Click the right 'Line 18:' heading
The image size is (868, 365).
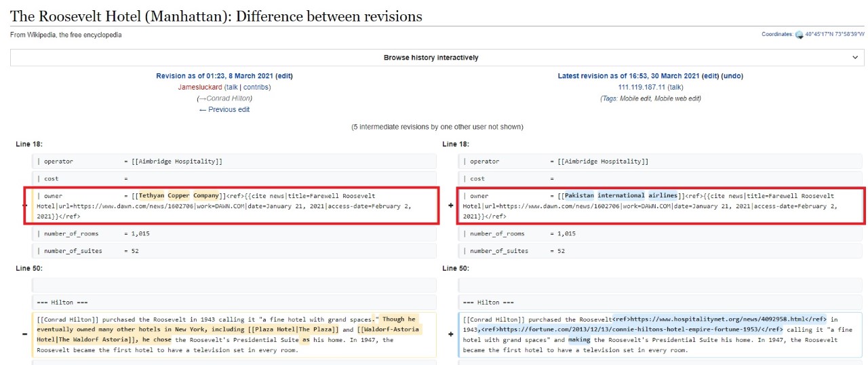(x=456, y=144)
